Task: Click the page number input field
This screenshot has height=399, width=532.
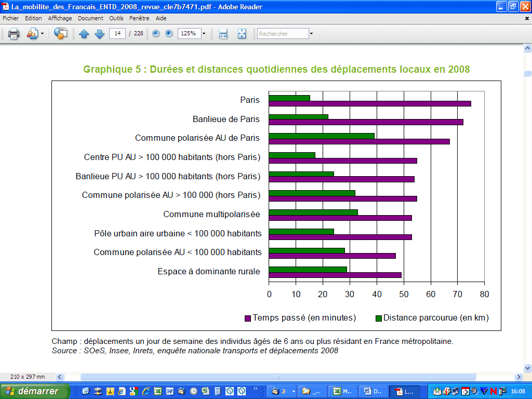Action: (117, 34)
